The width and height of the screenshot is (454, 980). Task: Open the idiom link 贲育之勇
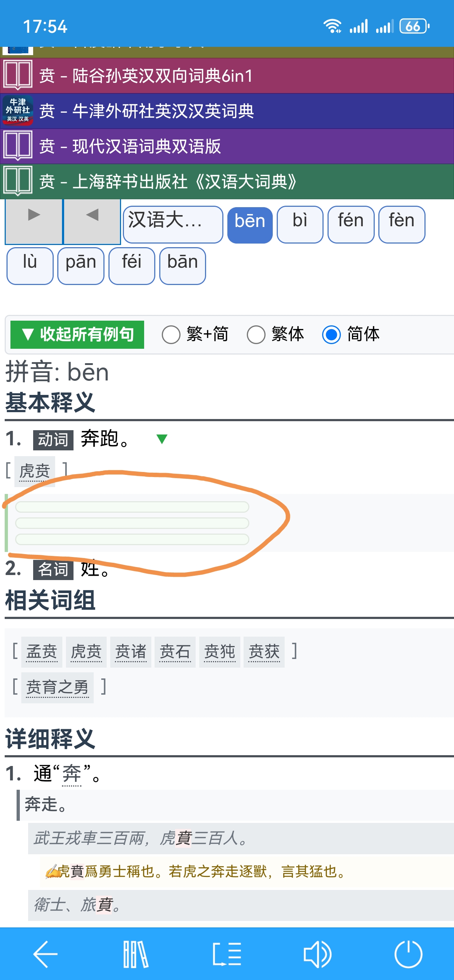point(57,687)
